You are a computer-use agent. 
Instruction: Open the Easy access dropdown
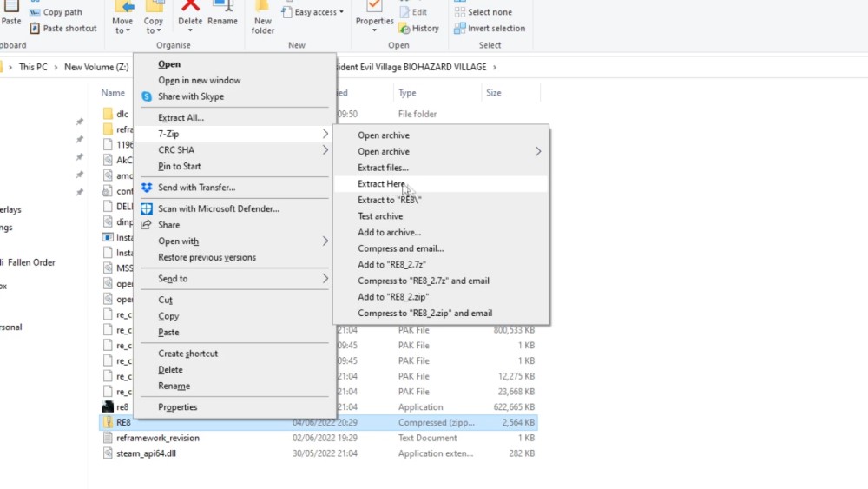point(319,12)
